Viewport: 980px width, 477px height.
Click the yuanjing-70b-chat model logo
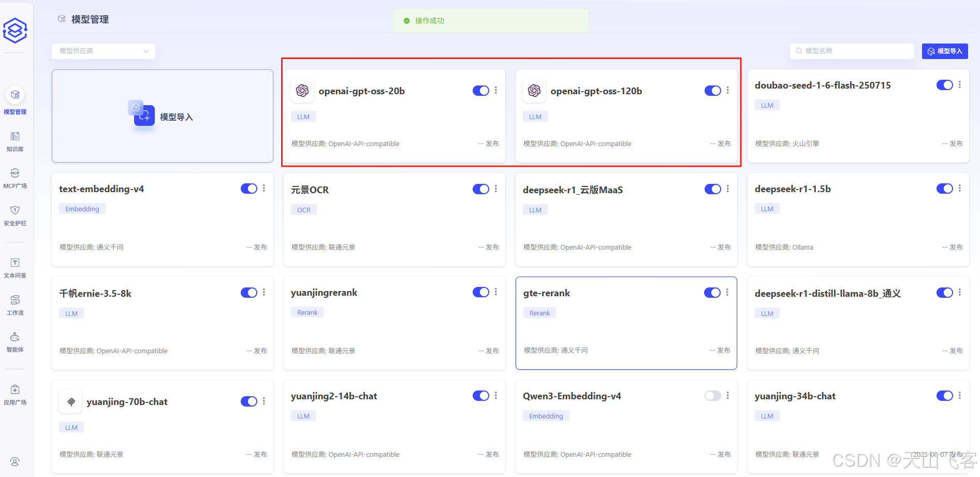[70, 401]
